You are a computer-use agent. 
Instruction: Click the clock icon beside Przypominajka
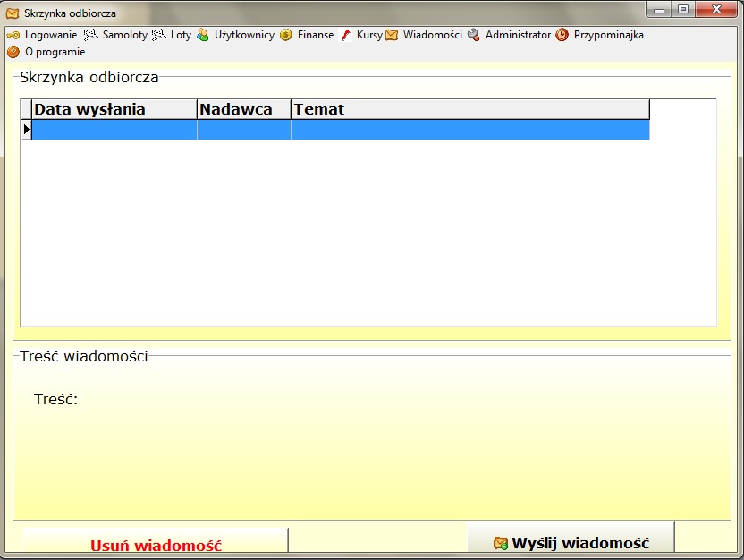tap(562, 35)
